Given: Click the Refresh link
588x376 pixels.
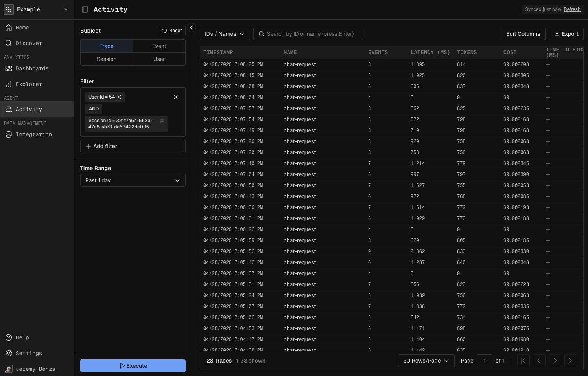Looking at the screenshot, I should tap(572, 9).
